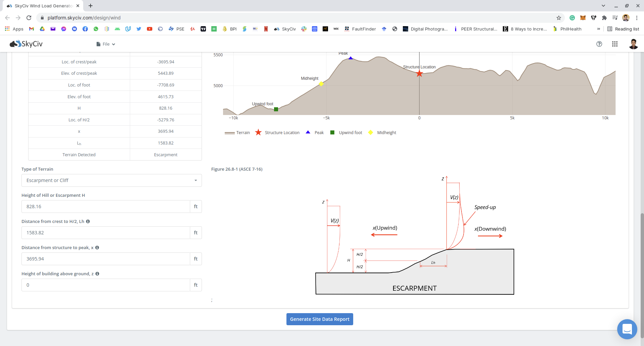Click info icon next to Distance from crest Lh
644x346 pixels.
click(88, 222)
